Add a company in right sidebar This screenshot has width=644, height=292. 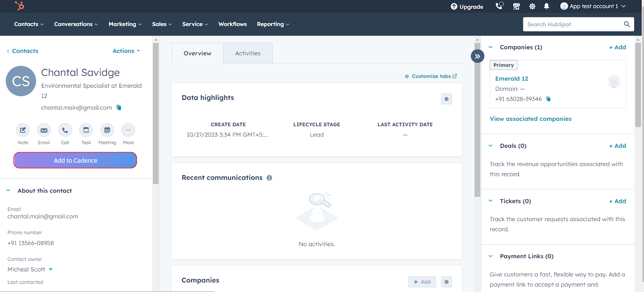click(x=617, y=47)
